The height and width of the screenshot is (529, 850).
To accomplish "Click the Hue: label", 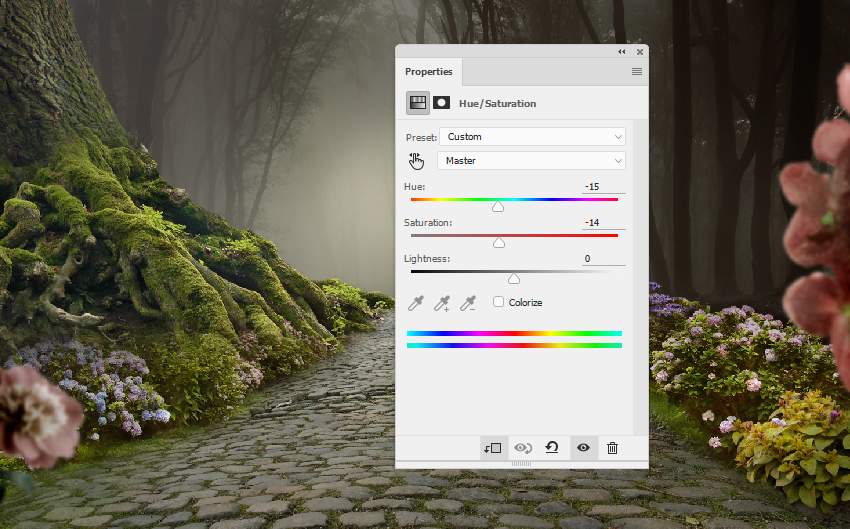I will (x=415, y=186).
